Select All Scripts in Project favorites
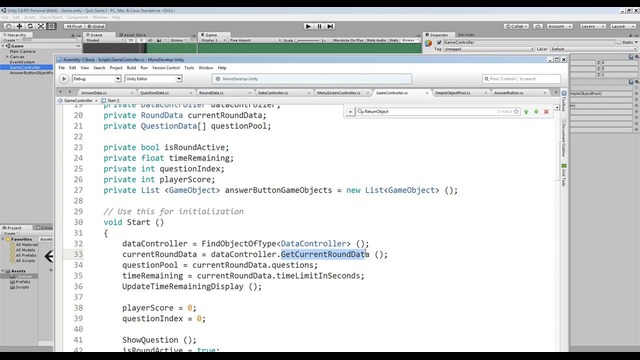The height and width of the screenshot is (360, 640). point(25,260)
